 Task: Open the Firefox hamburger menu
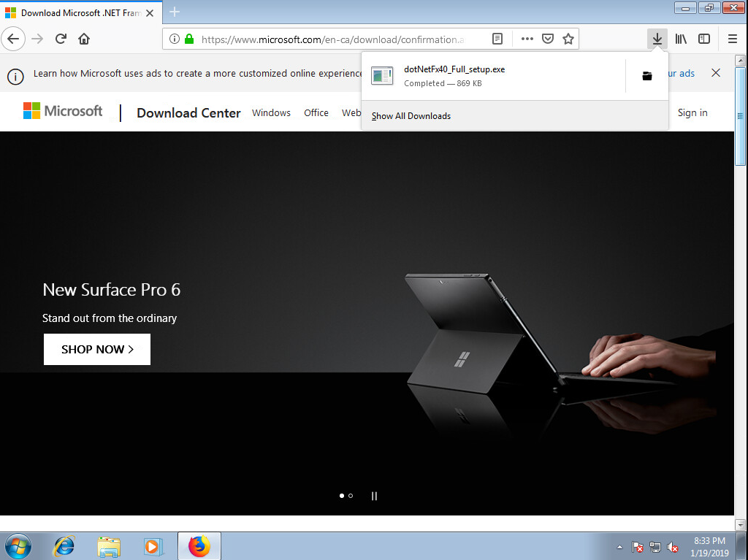pos(733,39)
